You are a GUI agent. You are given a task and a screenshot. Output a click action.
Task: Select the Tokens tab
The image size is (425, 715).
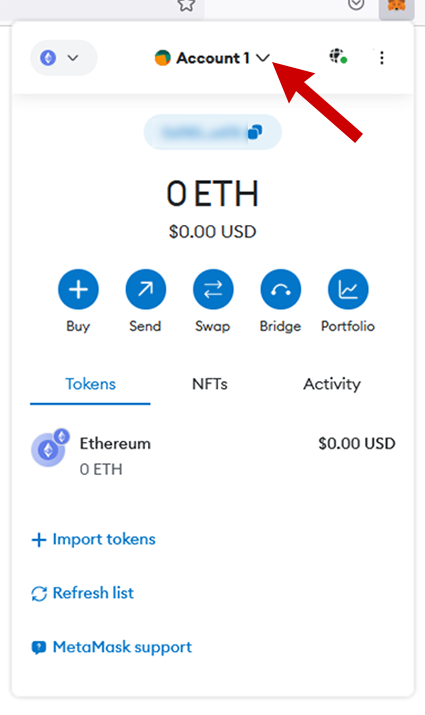90,384
